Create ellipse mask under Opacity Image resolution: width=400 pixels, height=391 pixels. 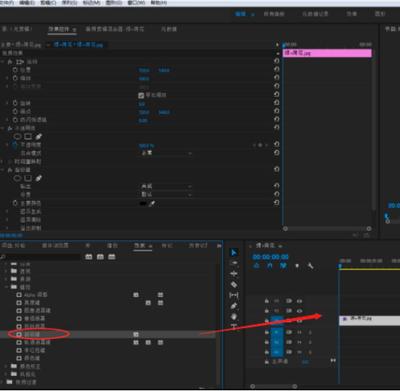[17, 136]
